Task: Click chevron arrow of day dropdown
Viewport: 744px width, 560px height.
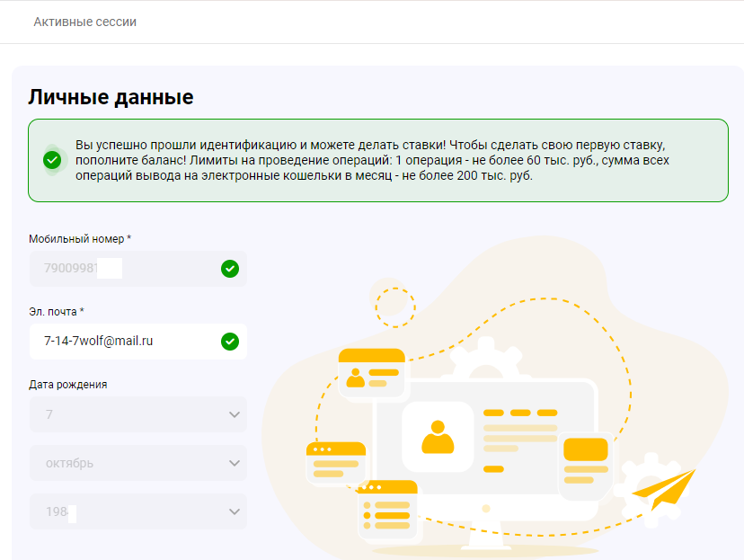Action: (235, 414)
